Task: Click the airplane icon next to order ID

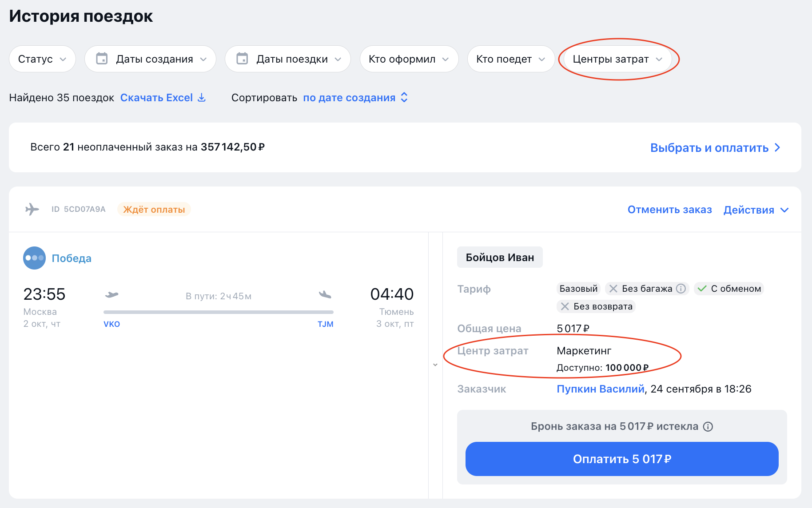Action: (32, 209)
